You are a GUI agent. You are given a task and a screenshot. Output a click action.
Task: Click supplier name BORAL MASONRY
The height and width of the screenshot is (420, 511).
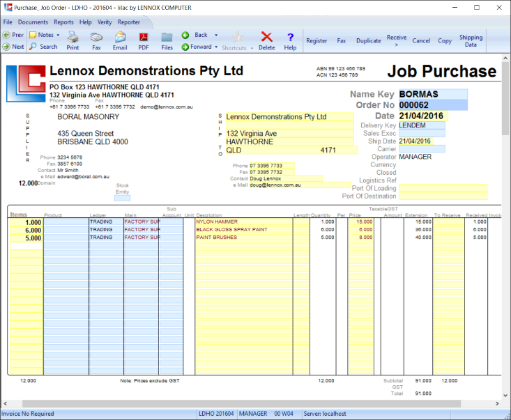click(x=89, y=117)
